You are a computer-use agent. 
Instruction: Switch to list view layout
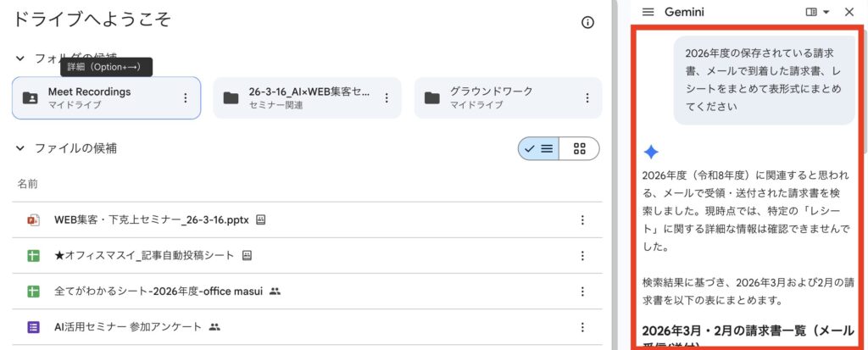tap(539, 148)
